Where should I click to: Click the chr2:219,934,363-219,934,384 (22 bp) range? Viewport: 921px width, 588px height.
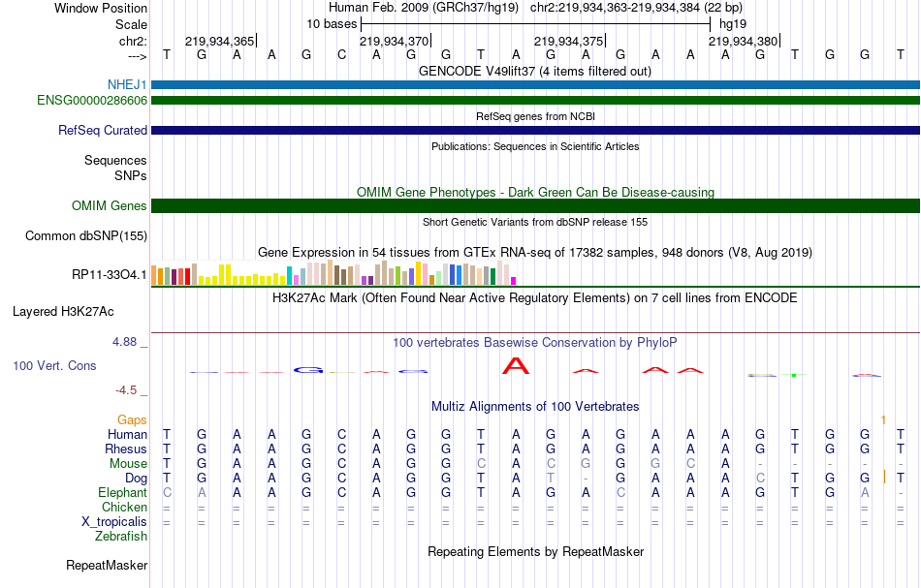[x=636, y=8]
